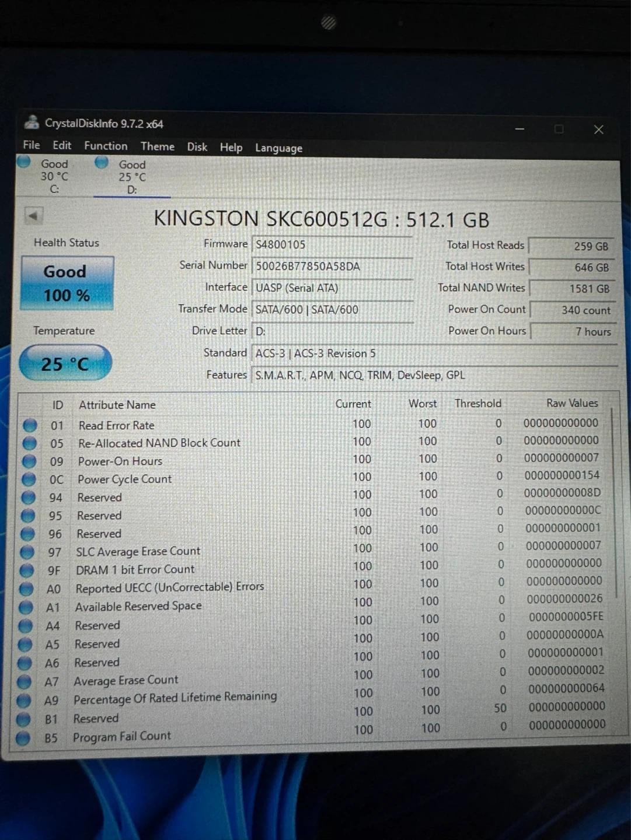Click the previous disk arrow button
Screen dimensions: 631x840
[33, 216]
